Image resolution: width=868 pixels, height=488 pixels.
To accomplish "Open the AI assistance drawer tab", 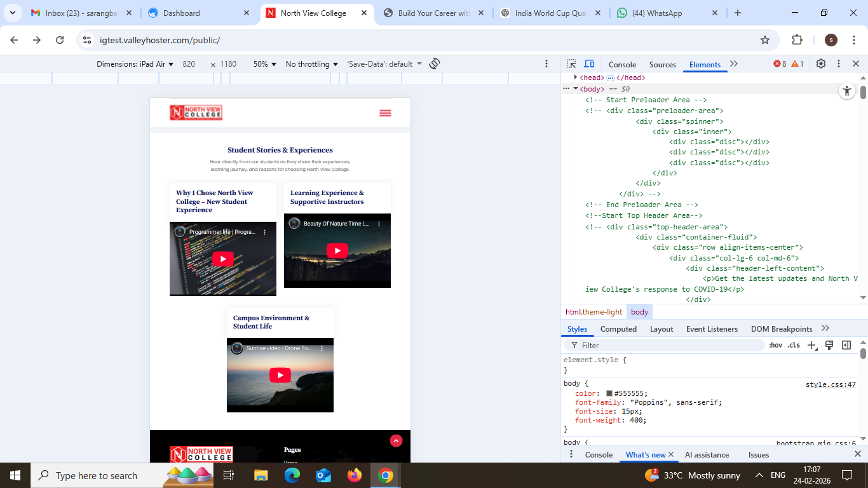I will click(707, 455).
